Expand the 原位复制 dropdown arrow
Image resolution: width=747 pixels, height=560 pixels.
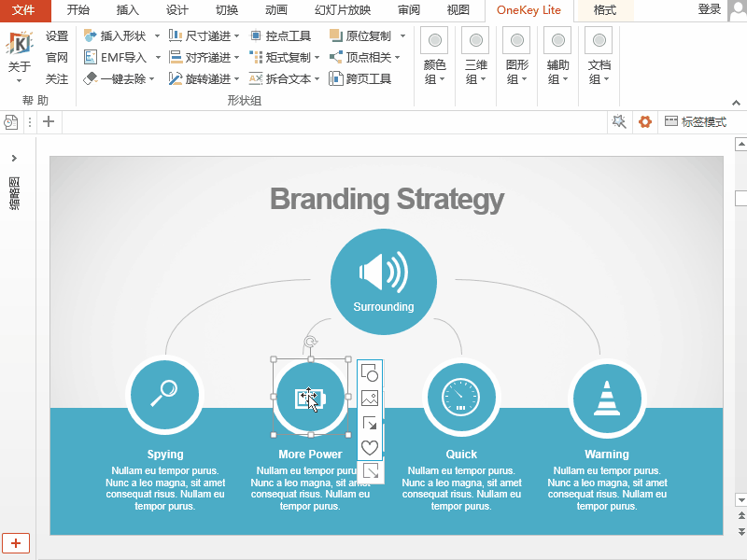point(402,36)
